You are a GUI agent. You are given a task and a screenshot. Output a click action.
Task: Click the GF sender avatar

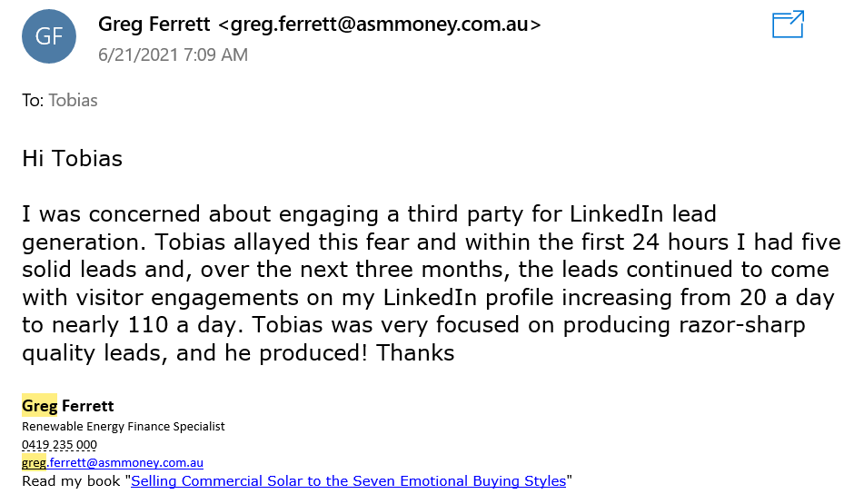point(49,36)
